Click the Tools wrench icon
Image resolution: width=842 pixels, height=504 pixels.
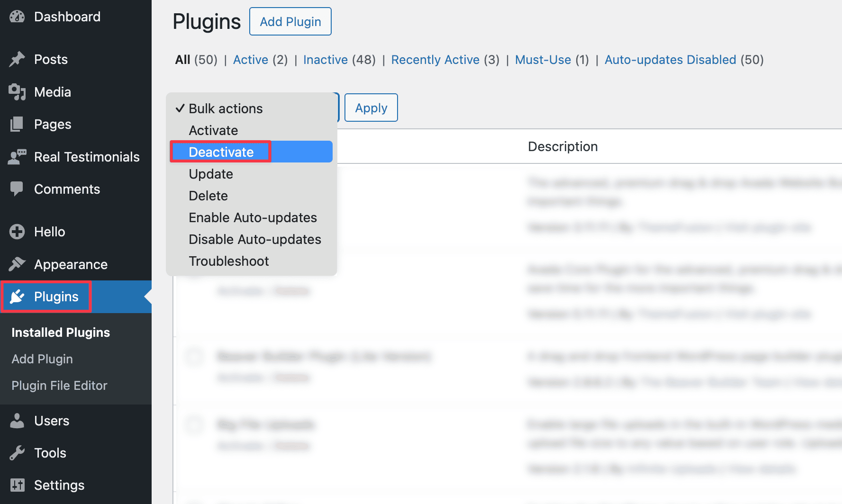pyautogui.click(x=17, y=453)
